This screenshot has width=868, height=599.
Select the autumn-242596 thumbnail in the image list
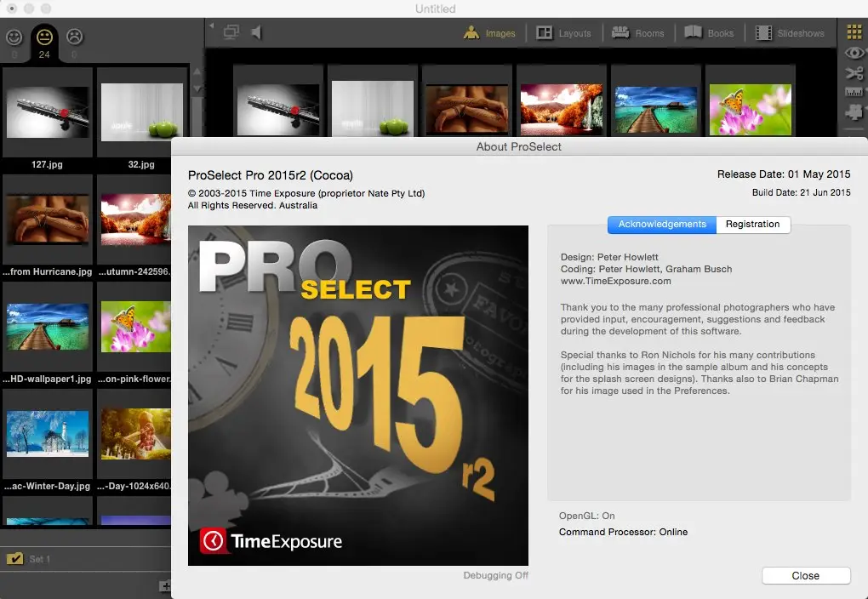click(x=135, y=220)
